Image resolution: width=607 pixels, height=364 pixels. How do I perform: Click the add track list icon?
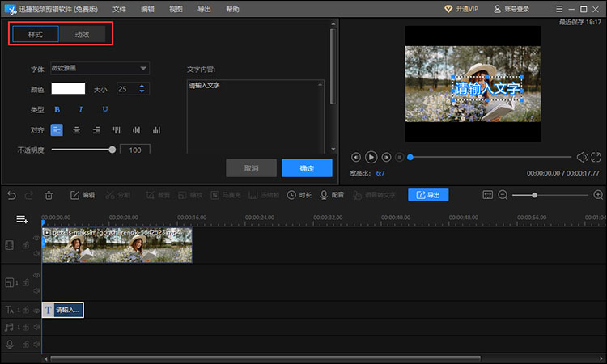22,220
